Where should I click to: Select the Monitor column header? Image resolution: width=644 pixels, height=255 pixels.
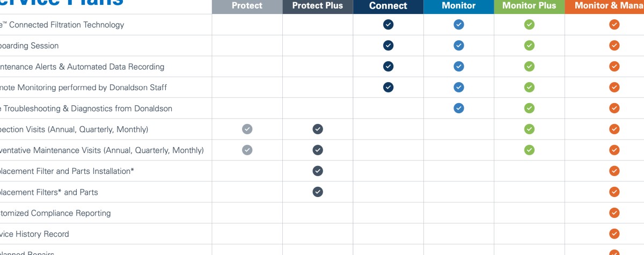coord(459,6)
